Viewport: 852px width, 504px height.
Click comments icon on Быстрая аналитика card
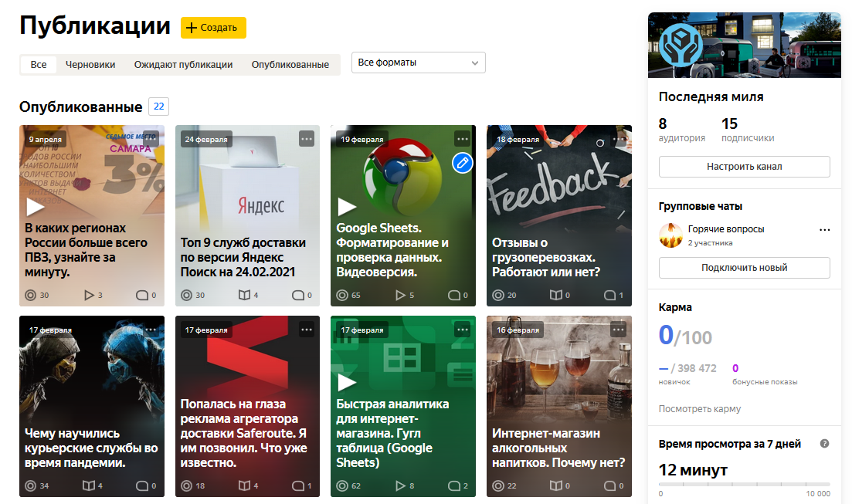453,485
